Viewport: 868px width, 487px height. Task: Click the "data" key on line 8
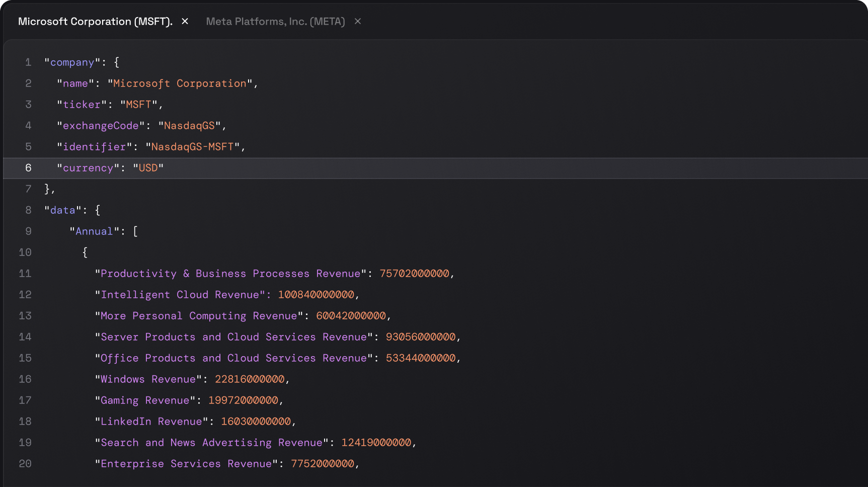click(x=62, y=210)
